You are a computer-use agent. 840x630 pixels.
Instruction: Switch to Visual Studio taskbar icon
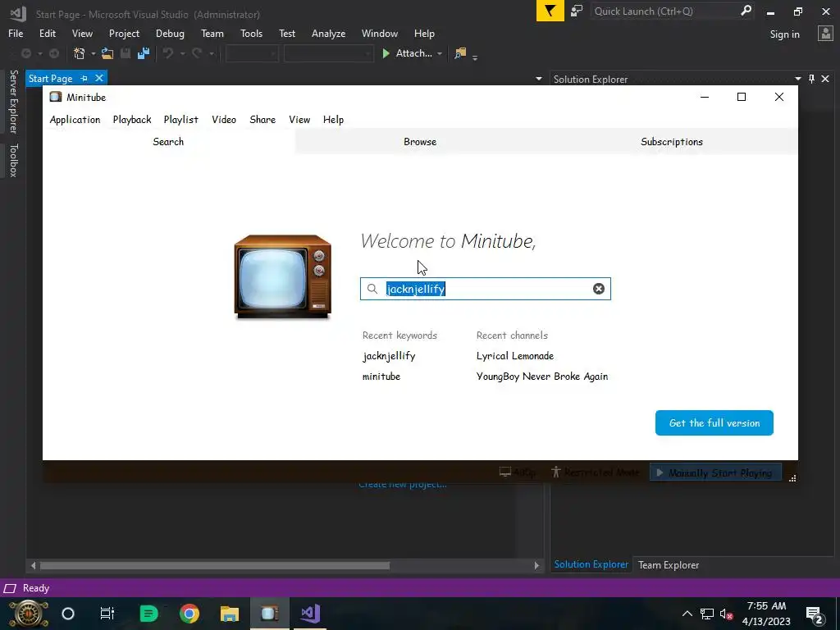point(310,614)
